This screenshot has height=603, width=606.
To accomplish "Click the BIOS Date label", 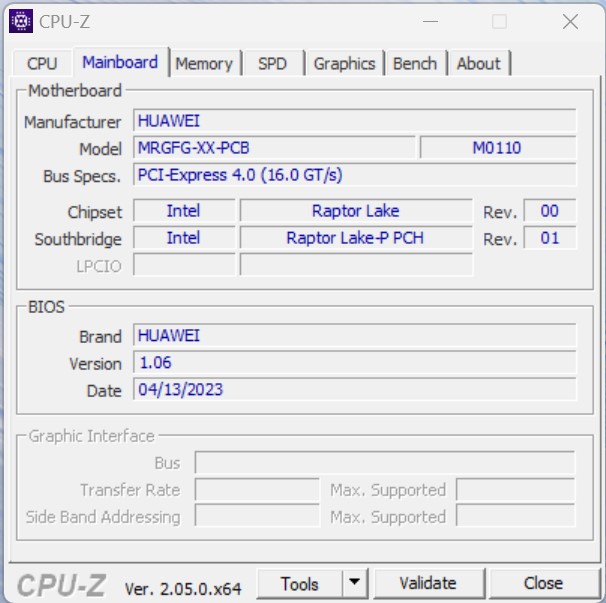I will (x=104, y=391).
